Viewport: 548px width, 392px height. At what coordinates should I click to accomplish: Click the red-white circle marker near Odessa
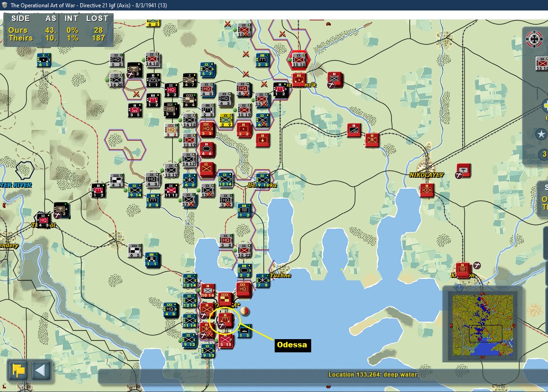click(245, 311)
